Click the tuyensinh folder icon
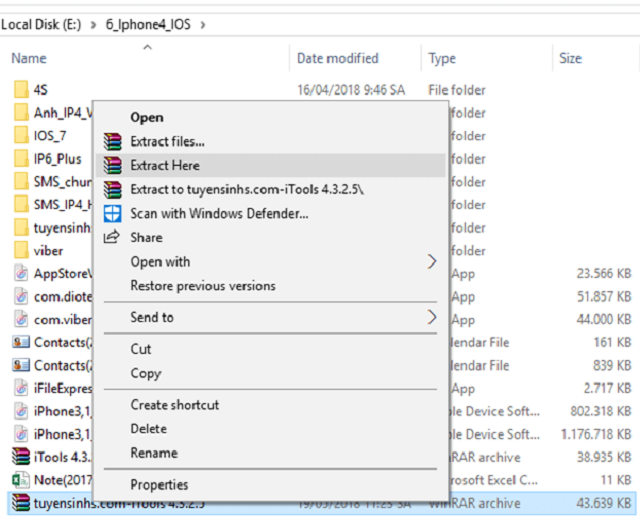The image size is (640, 529). click(21, 227)
